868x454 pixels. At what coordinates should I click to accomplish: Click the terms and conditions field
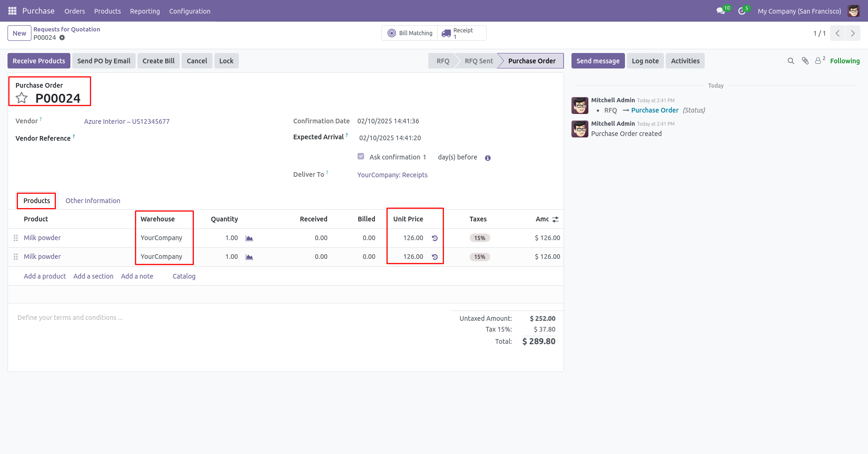(x=70, y=318)
